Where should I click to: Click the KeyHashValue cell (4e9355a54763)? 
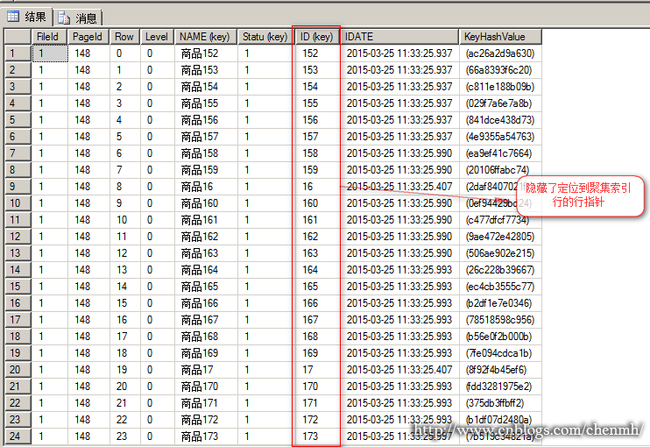click(500, 136)
